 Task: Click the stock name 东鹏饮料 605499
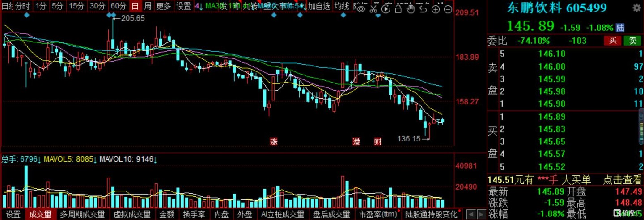click(556, 8)
